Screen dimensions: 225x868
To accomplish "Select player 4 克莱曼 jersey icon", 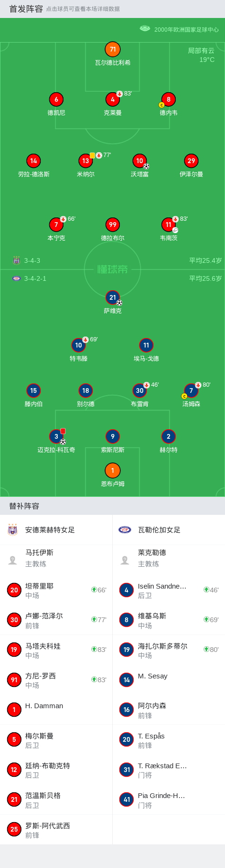I will tap(113, 99).
